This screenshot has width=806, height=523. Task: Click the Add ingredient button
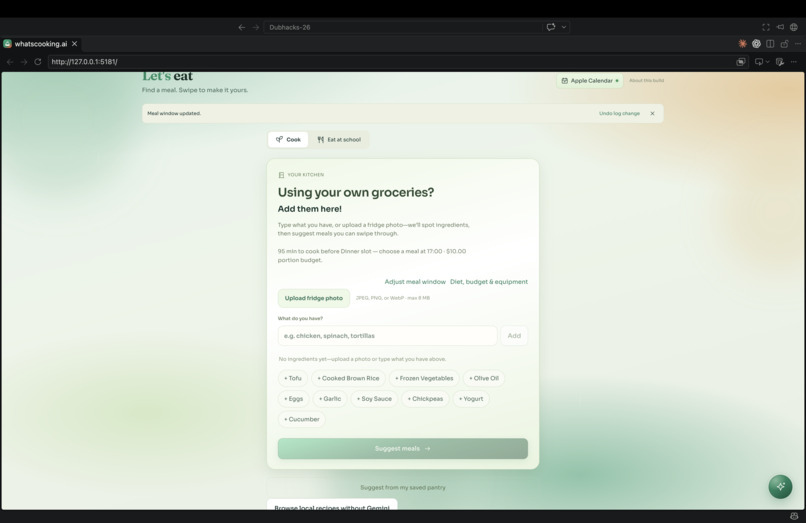(514, 336)
